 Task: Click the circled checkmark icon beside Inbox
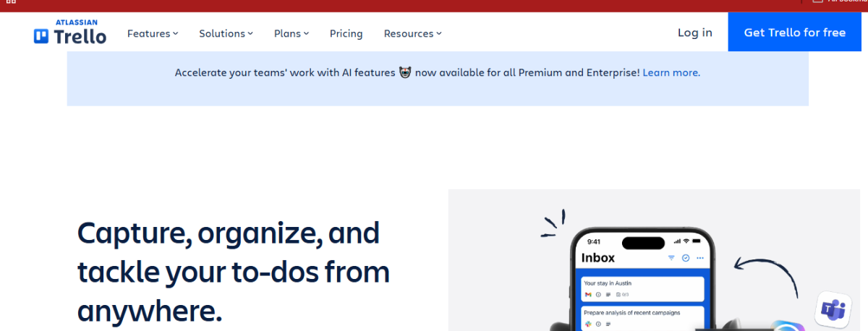pos(686,258)
